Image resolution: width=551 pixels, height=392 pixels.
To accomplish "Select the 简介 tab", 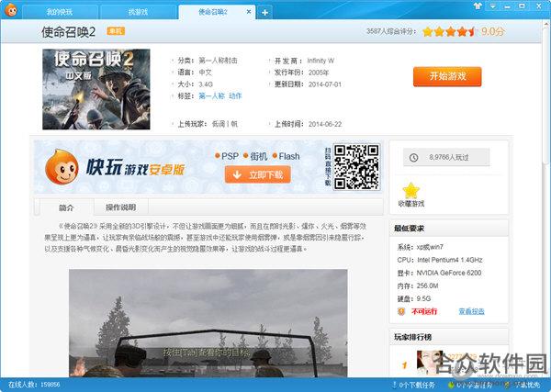I will (66, 207).
